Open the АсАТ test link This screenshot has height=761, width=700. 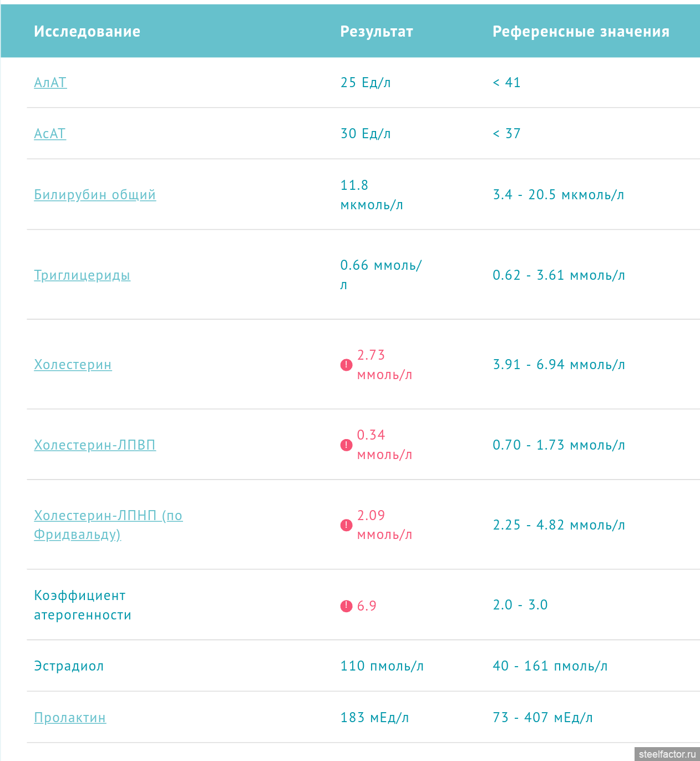[50, 134]
